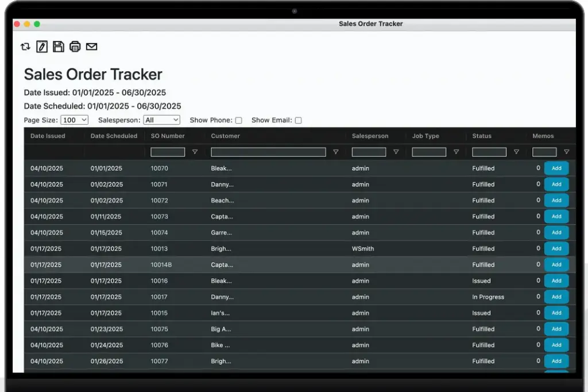588x392 pixels.
Task: Enable the Show Email checkbox
Action: tap(299, 121)
